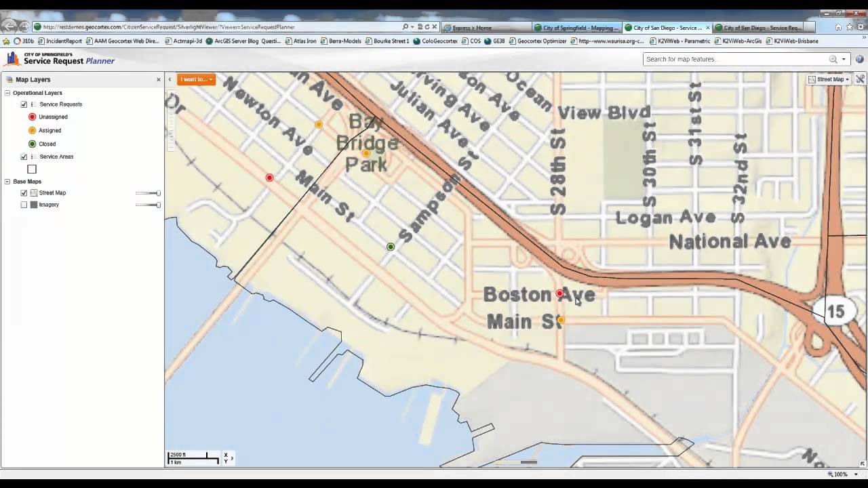Toggle the Service Requests layer checkbox

pos(24,104)
